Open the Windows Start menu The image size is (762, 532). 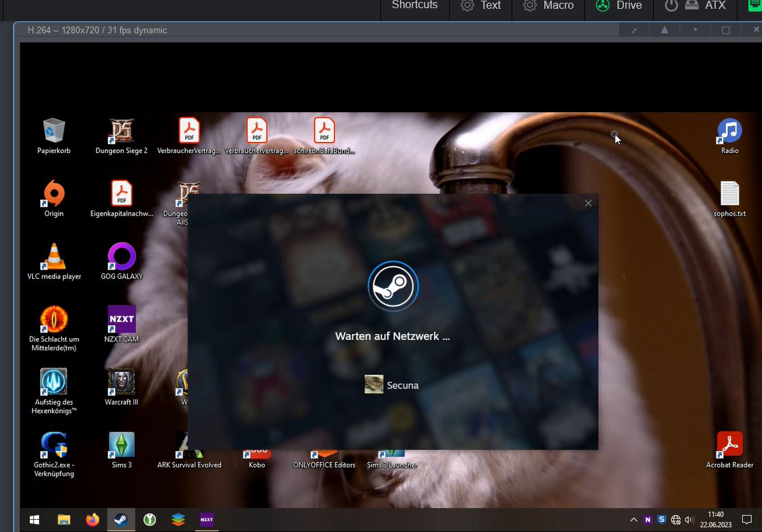pos(35,520)
